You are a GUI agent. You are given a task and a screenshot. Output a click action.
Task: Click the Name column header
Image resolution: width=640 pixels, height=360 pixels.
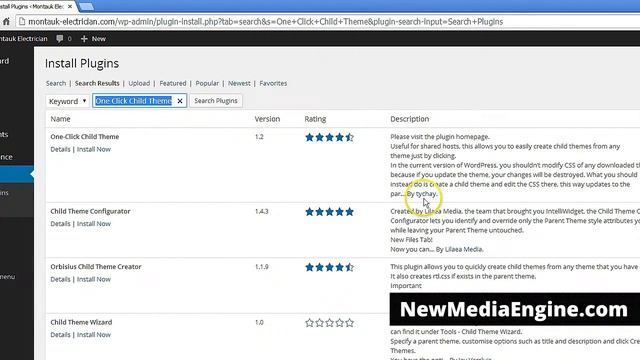tap(60, 119)
